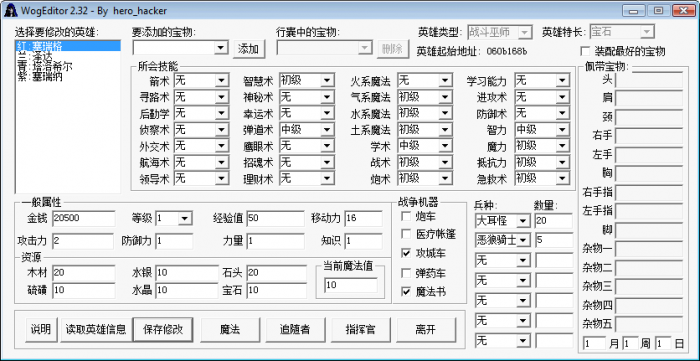The height and width of the screenshot is (361, 700).
Task: Expand the 土系魔法 skill dropdown
Action: click(445, 130)
